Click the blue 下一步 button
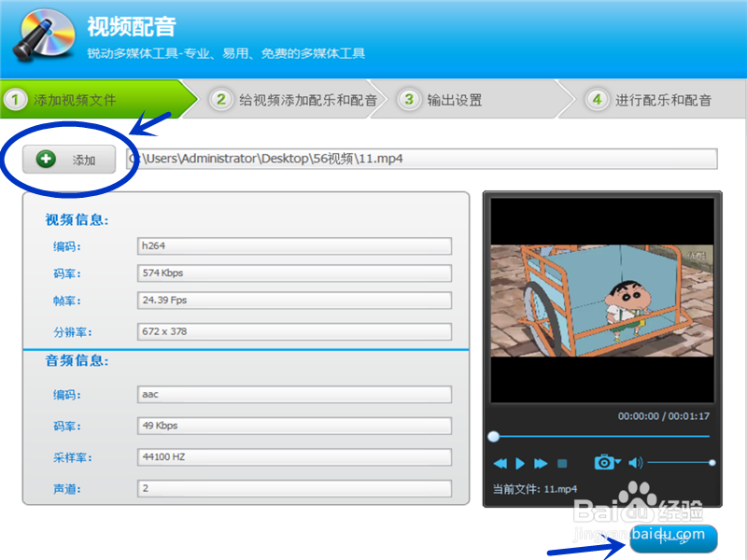Screen dimensions: 747x560 [x=676, y=539]
